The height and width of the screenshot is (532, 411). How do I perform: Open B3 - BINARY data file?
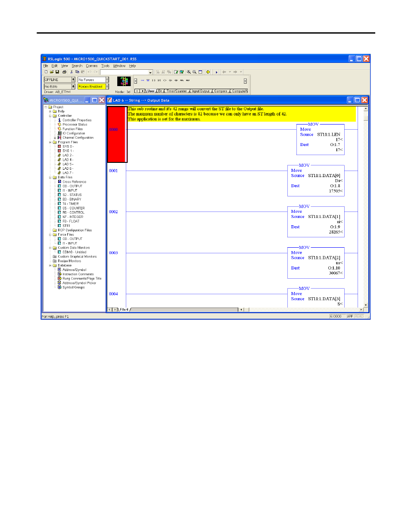(x=72, y=199)
